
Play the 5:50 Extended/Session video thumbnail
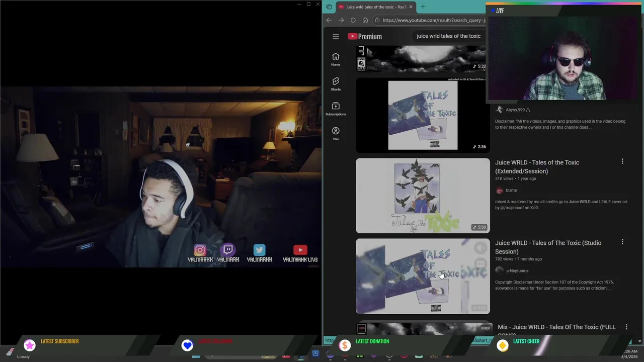click(x=423, y=196)
